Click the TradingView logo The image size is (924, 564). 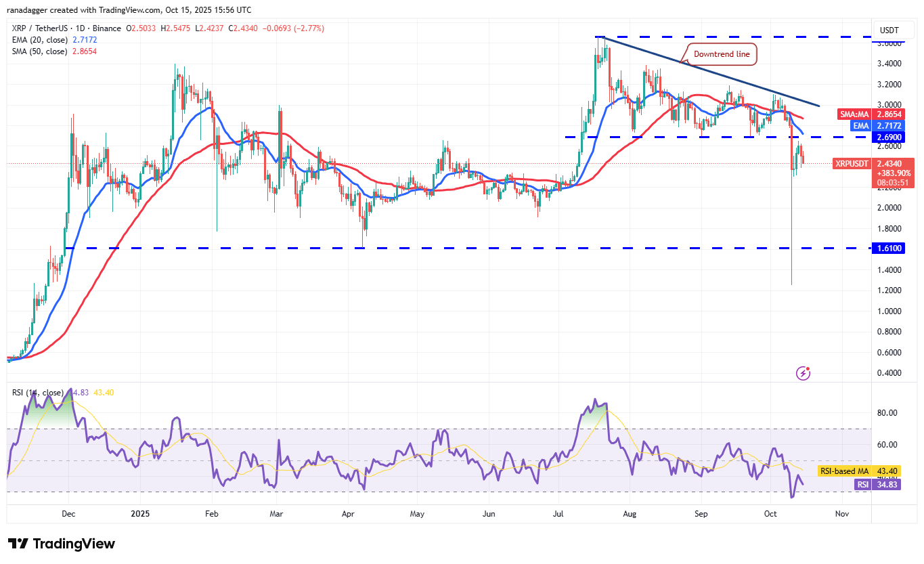point(61,543)
